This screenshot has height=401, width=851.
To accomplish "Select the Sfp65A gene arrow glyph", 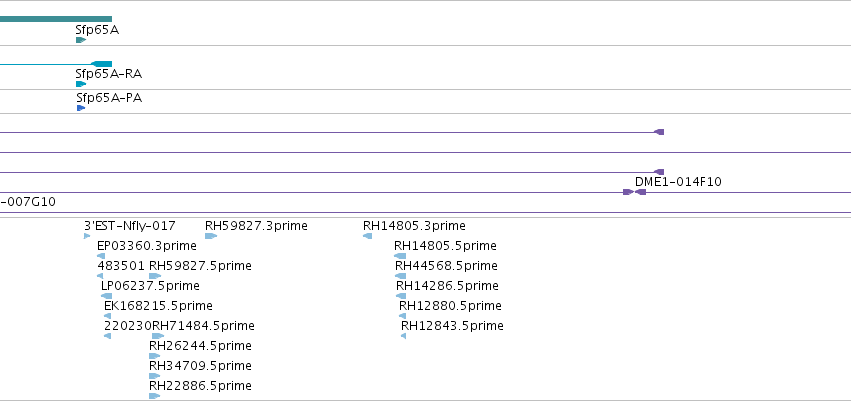I will (81, 40).
